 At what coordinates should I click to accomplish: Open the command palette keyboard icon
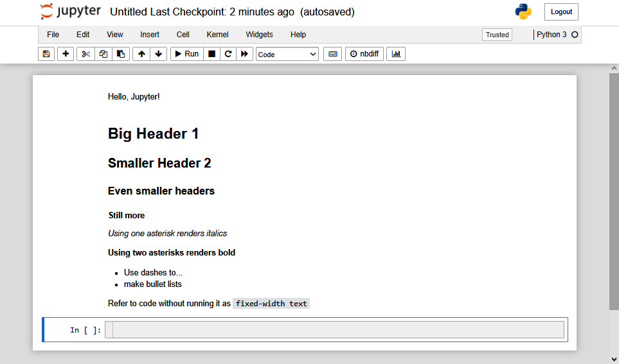point(332,54)
